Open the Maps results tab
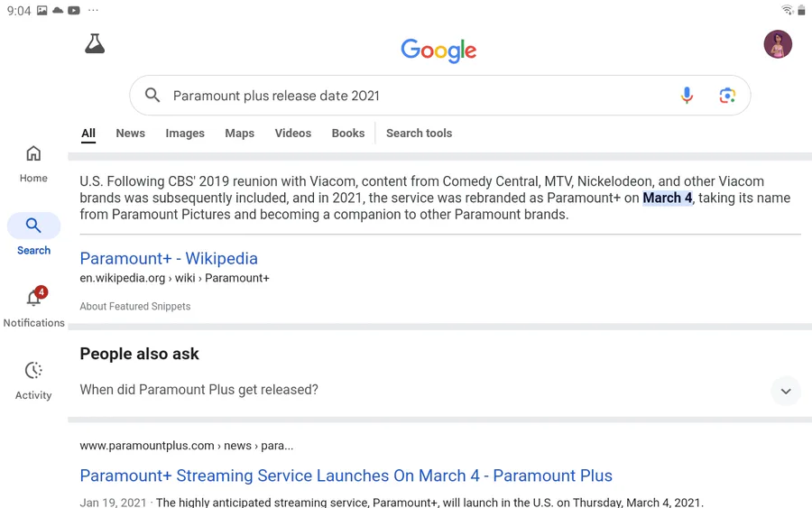812x508 pixels. tap(239, 134)
